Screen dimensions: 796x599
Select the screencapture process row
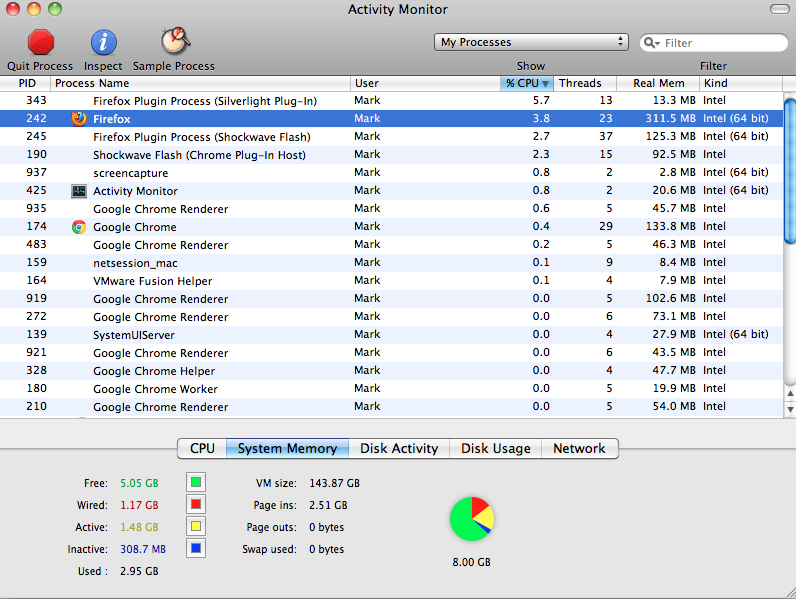(x=391, y=173)
